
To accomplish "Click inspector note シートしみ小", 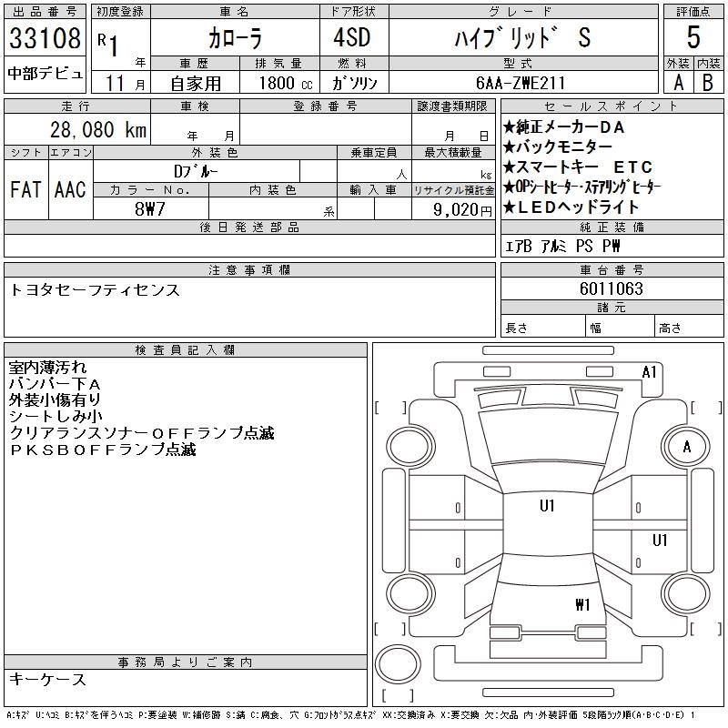I will click(56, 417).
